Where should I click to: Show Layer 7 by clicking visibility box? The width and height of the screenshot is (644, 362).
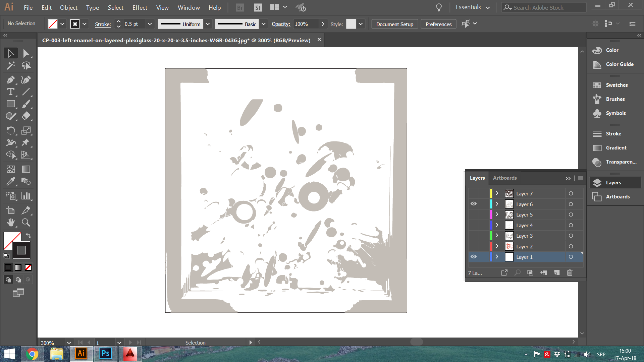pos(474,193)
